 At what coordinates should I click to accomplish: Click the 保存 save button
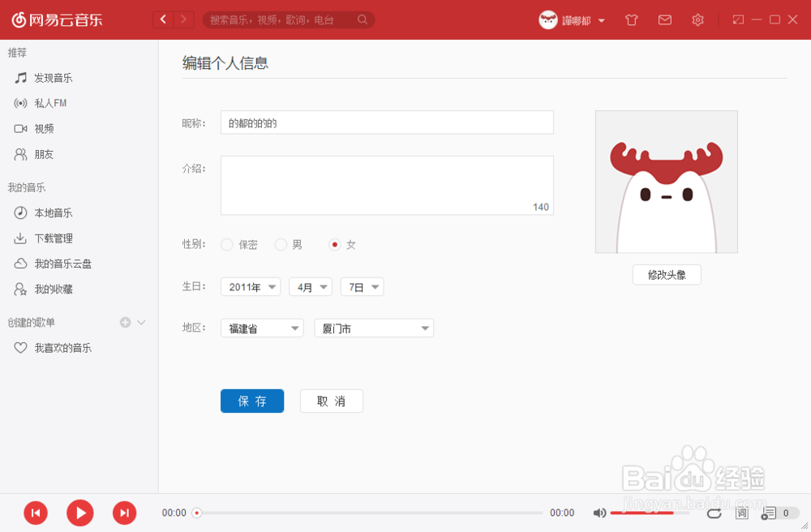point(251,401)
